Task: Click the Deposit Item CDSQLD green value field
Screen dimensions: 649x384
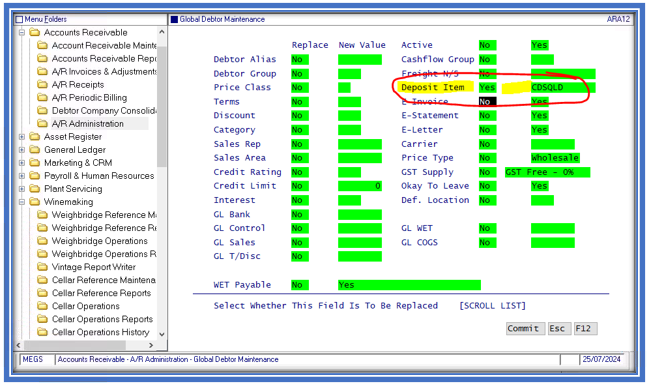Action: (563, 87)
